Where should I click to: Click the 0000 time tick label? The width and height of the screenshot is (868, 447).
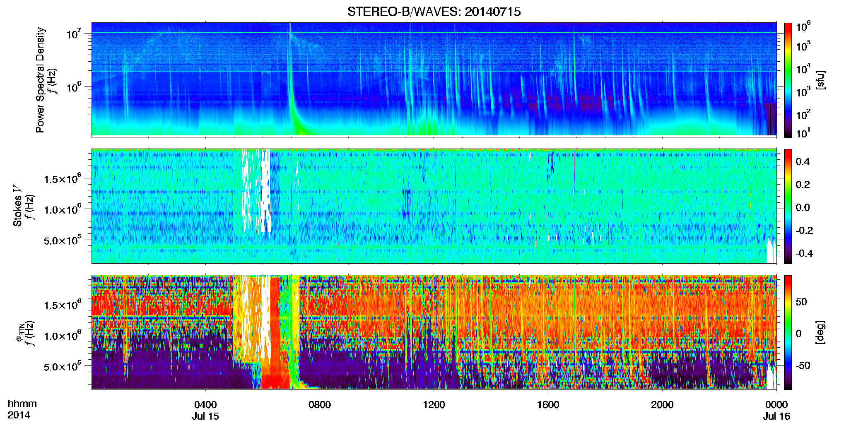776,405
